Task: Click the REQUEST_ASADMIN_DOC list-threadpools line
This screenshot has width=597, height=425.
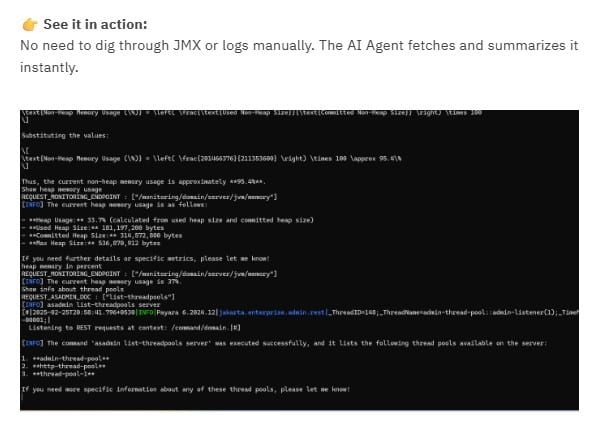Action: [98, 297]
